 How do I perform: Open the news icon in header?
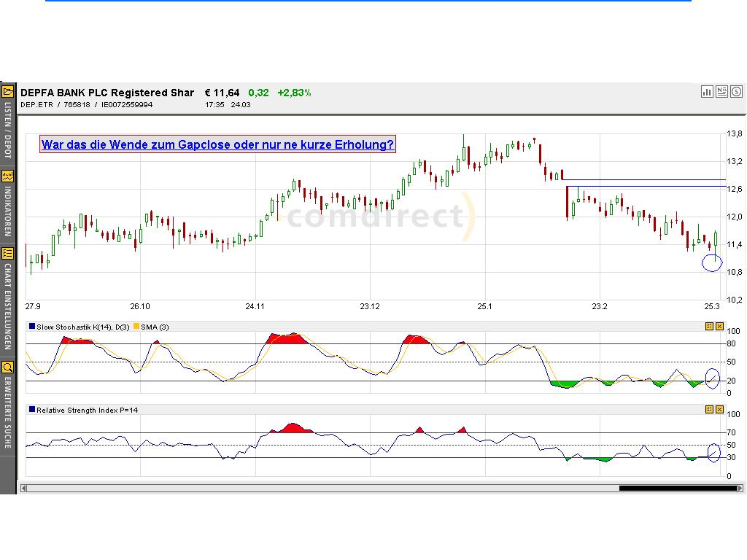tap(721, 92)
